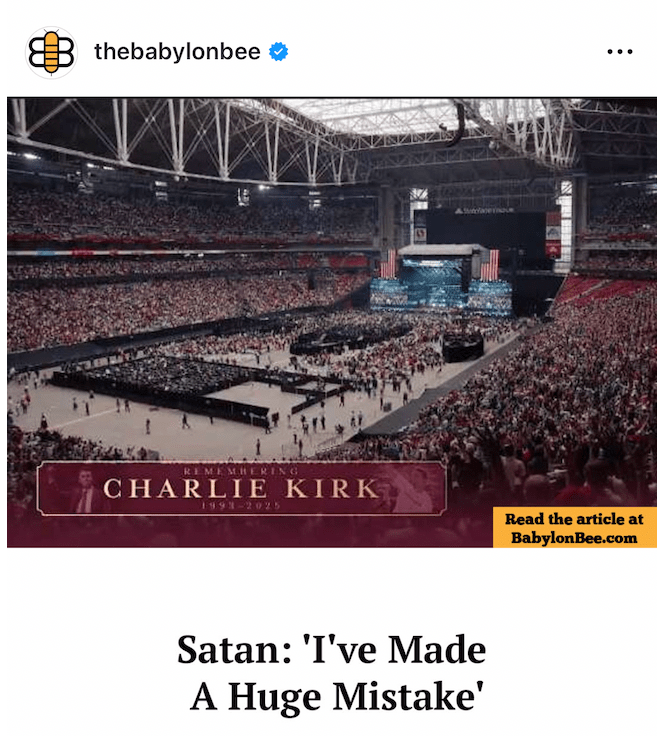Click the small REMEMBERING caption text
This screenshot has height=736, width=668.
241,471
